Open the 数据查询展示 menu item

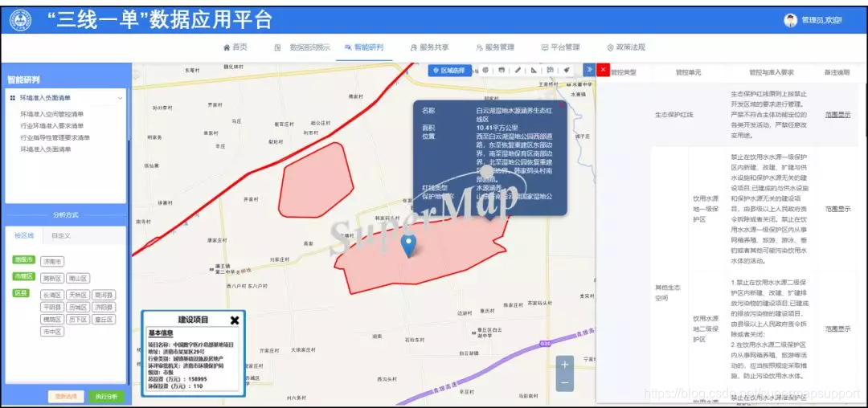pyautogui.click(x=302, y=47)
